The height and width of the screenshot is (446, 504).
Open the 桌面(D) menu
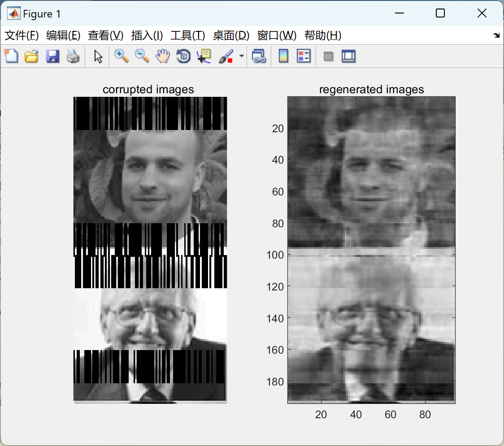tap(231, 35)
